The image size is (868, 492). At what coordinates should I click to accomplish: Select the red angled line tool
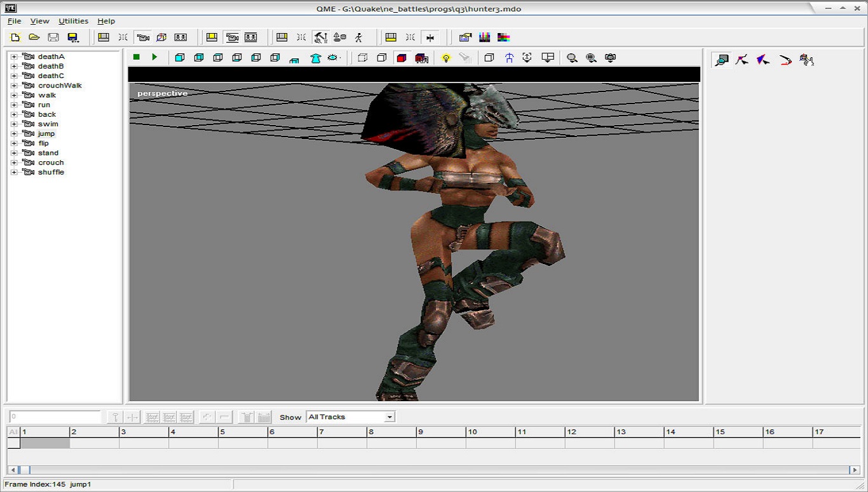pos(785,60)
